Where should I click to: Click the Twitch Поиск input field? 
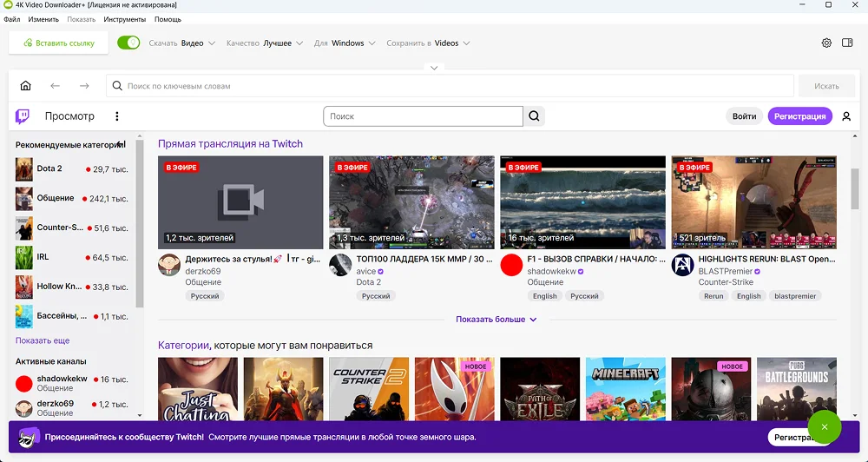tap(423, 116)
